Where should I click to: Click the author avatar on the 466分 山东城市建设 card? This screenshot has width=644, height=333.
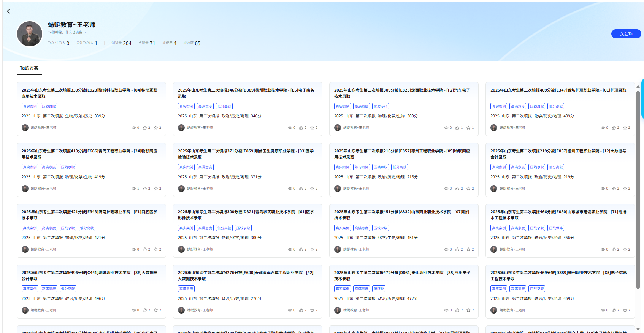(x=494, y=249)
